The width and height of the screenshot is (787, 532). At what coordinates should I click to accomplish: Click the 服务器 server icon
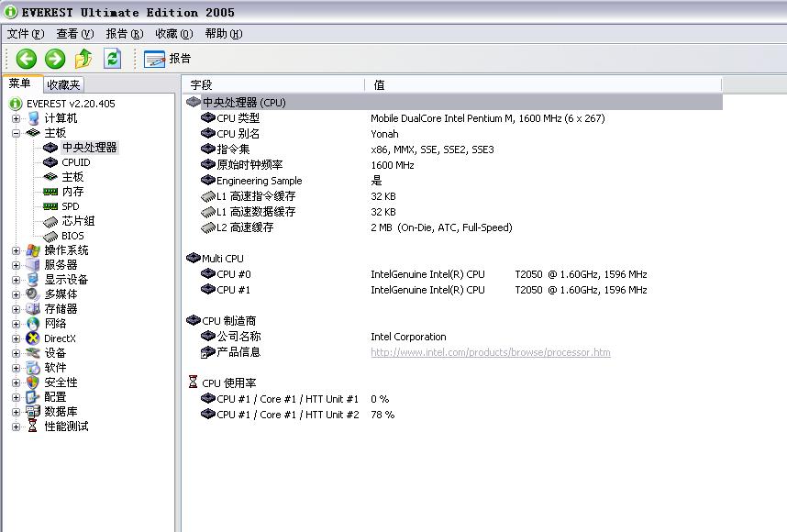click(33, 265)
